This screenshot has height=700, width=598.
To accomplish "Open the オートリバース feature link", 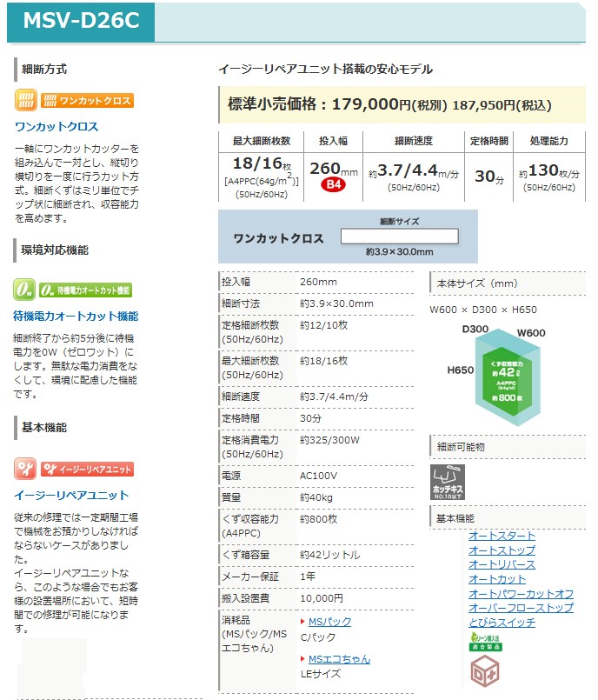I will pyautogui.click(x=502, y=564).
